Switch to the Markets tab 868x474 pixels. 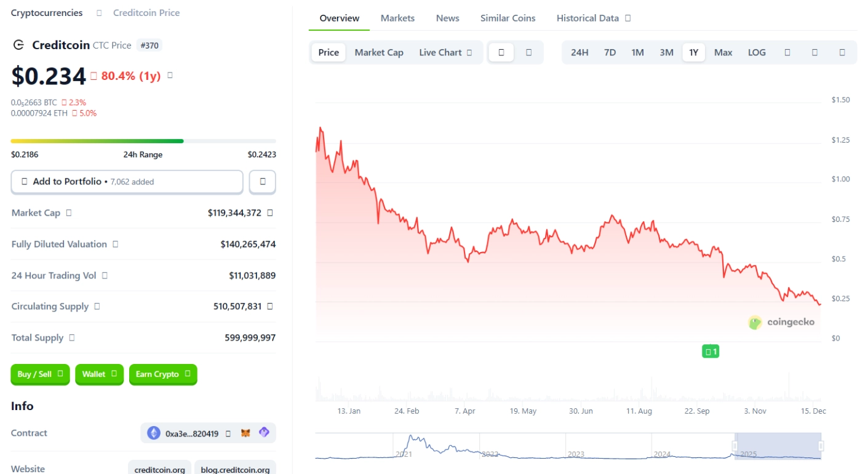coord(397,18)
